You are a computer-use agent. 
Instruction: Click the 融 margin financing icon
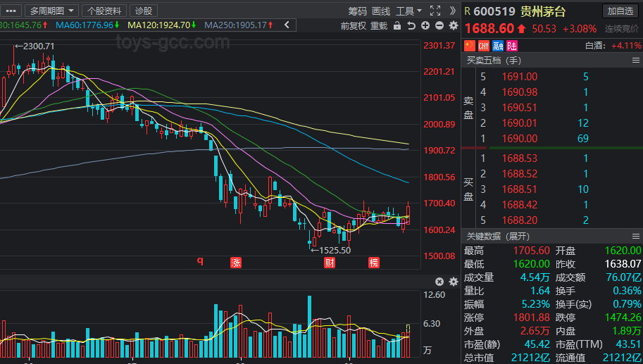498,46
